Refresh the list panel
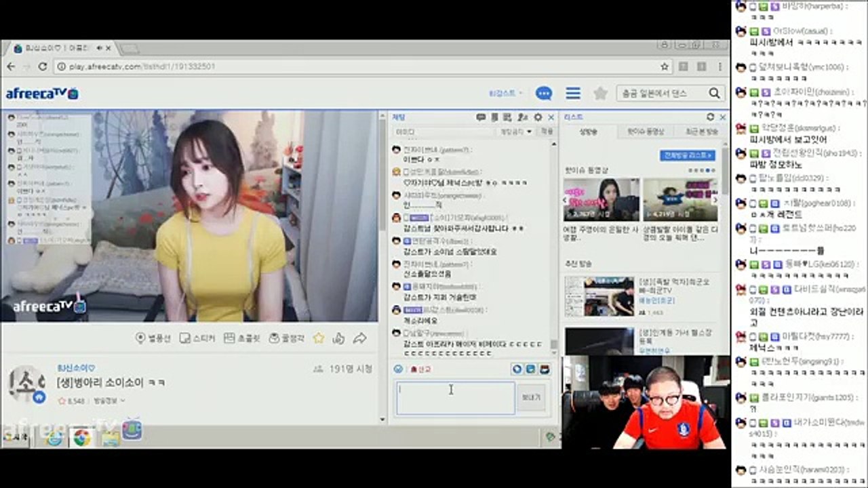This screenshot has height=488, width=868. [x=710, y=117]
